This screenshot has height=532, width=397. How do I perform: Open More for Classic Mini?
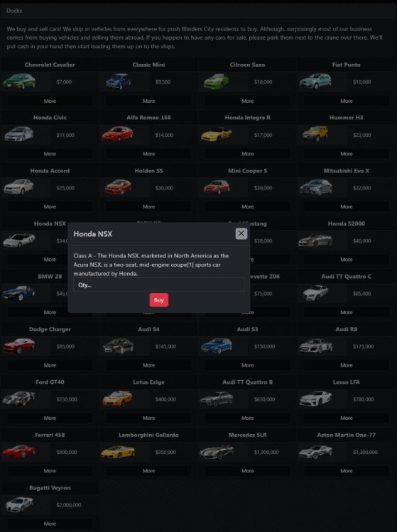[x=148, y=101]
